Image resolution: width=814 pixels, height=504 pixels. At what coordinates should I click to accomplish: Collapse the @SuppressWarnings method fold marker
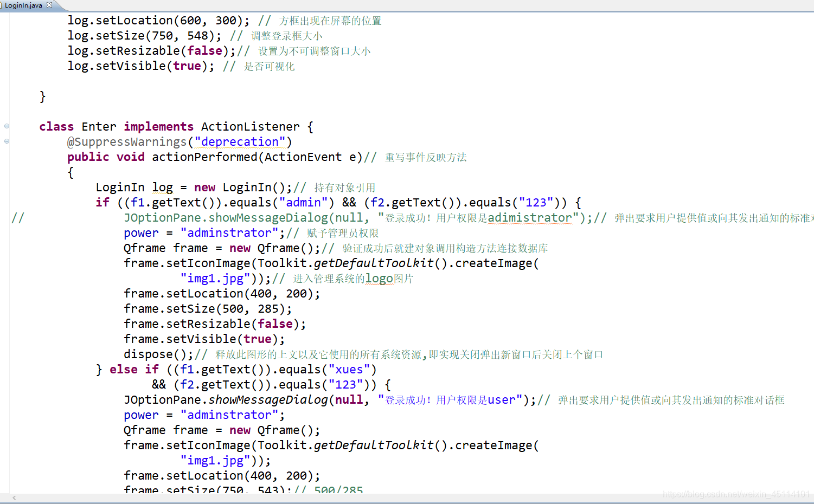[7, 141]
